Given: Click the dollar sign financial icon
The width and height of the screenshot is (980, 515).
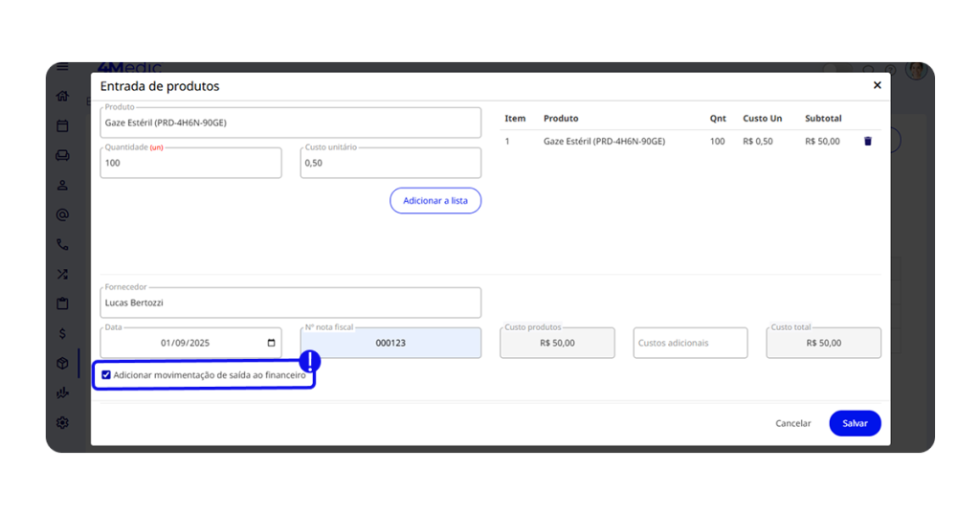Looking at the screenshot, I should click(62, 333).
